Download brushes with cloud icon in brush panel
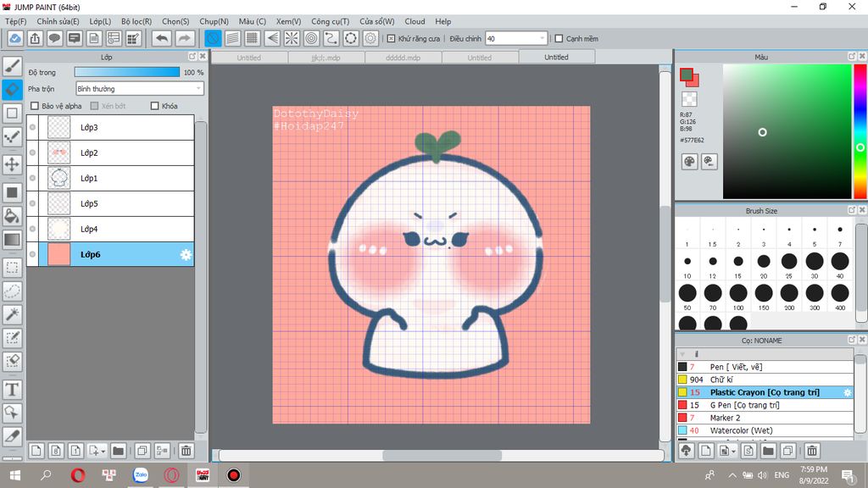The image size is (868, 488). tap(687, 451)
